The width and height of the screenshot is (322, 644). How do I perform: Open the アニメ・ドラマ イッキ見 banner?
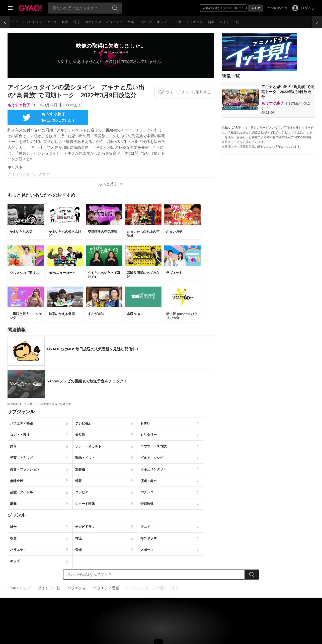pyautogui.click(x=259, y=52)
